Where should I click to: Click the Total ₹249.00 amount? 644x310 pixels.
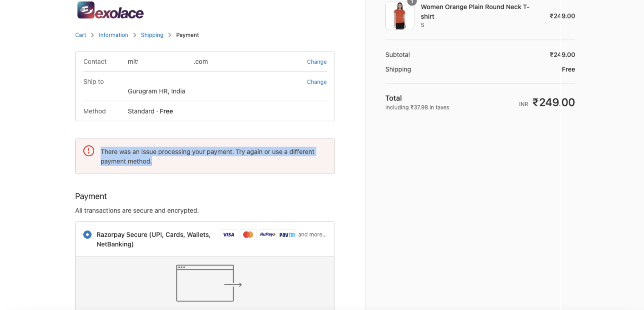[x=553, y=102]
